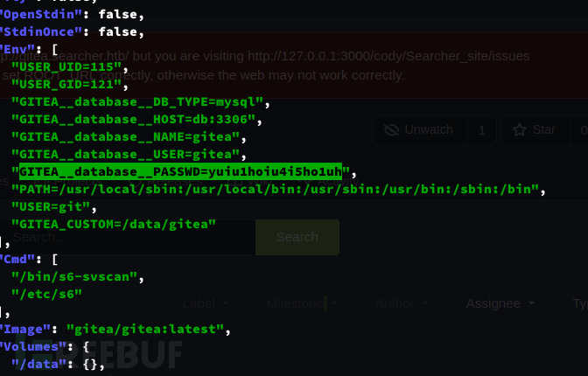Open the Label filter dropdown
Viewport: 588px width, 376px height.
coord(205,303)
